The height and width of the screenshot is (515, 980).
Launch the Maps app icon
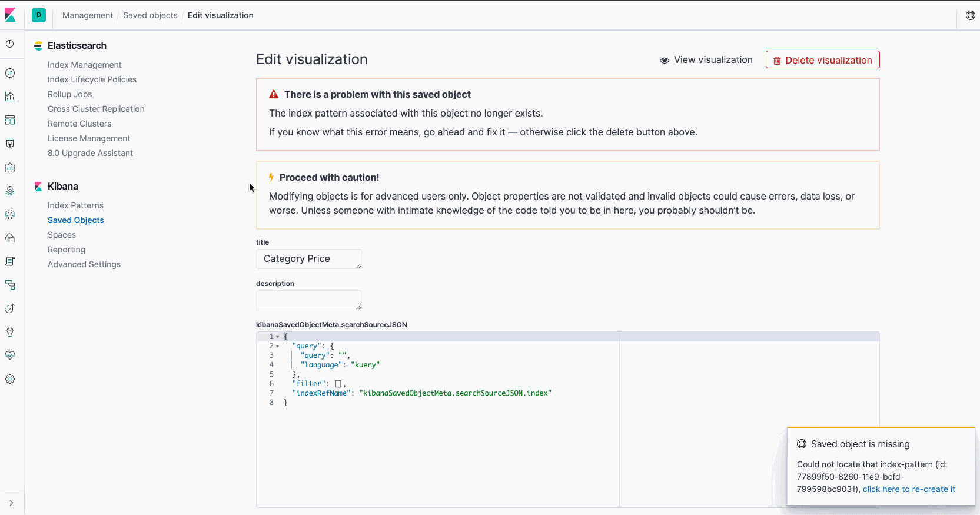(x=10, y=191)
